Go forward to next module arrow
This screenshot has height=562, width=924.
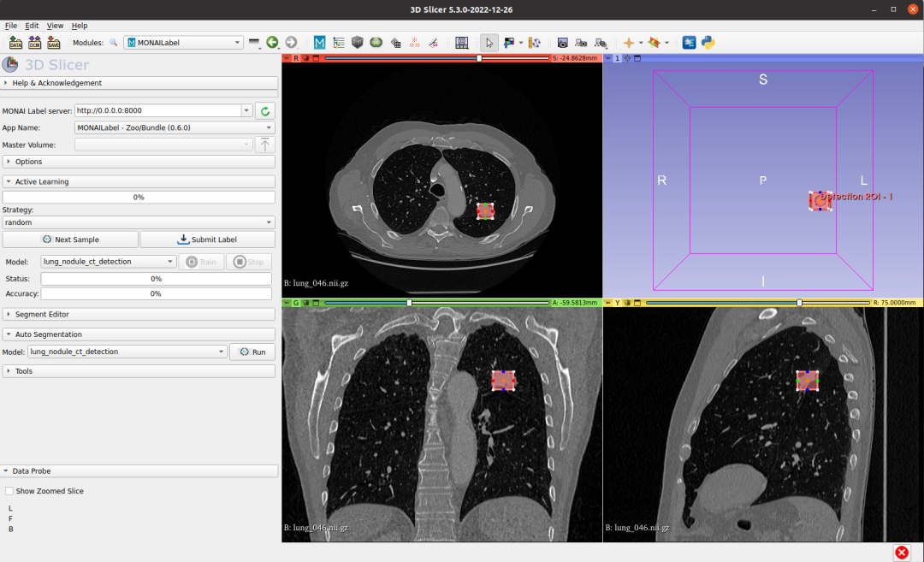coord(291,42)
